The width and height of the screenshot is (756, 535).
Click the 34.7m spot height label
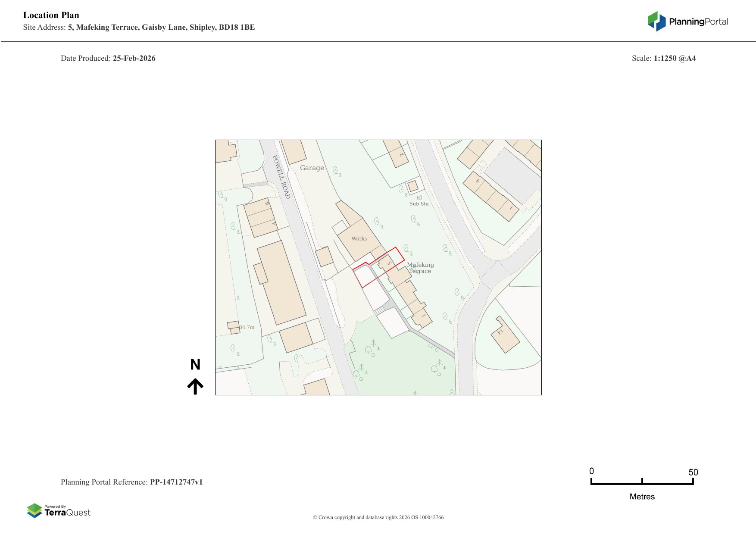[247, 327]
